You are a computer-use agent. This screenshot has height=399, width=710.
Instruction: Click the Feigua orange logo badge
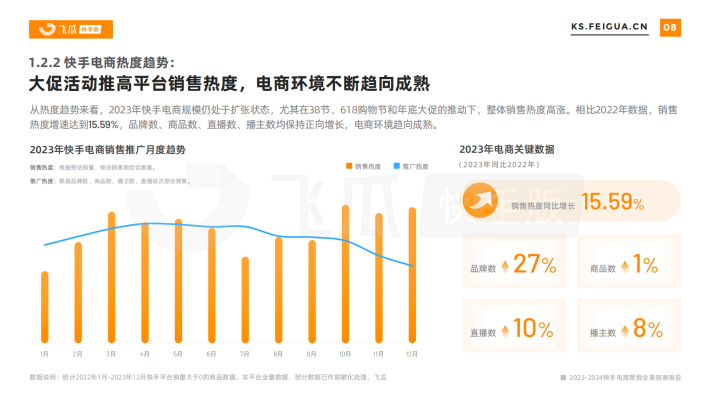click(x=71, y=29)
